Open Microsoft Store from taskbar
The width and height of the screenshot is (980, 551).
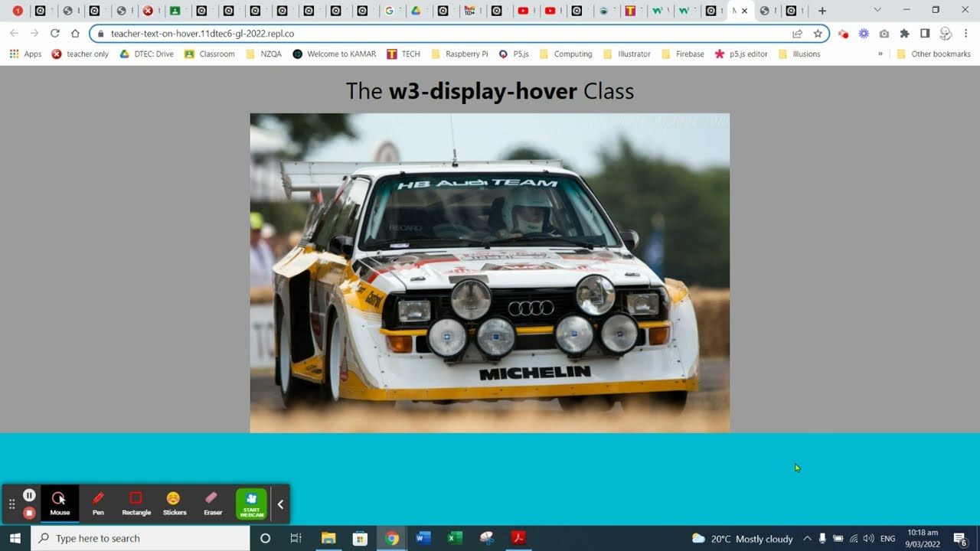[x=360, y=538]
